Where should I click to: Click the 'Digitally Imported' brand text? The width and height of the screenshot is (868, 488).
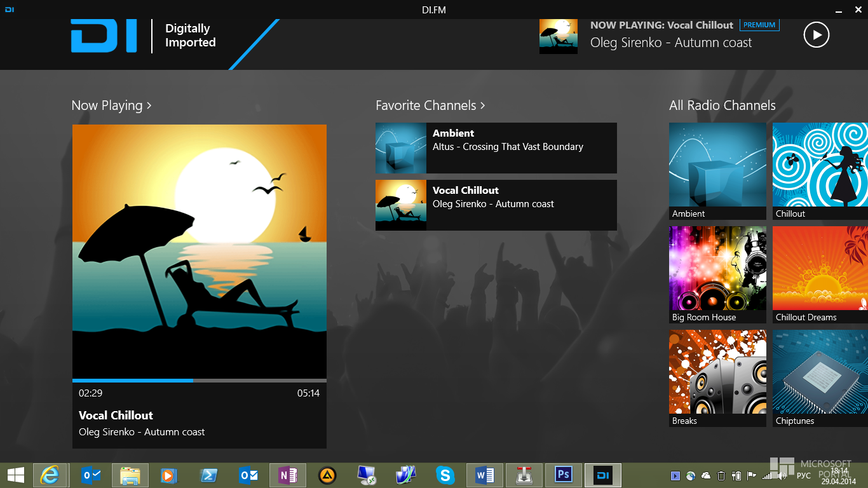pos(190,36)
